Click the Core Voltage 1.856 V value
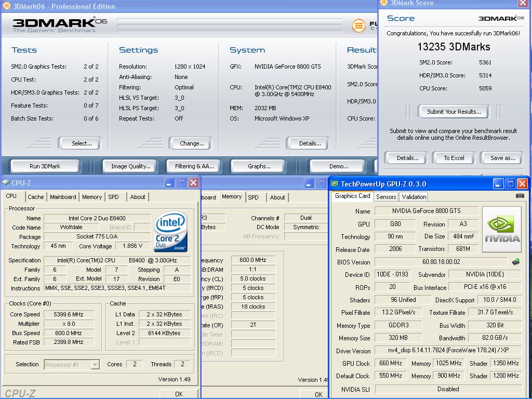The width and height of the screenshot is (532, 399). click(132, 246)
